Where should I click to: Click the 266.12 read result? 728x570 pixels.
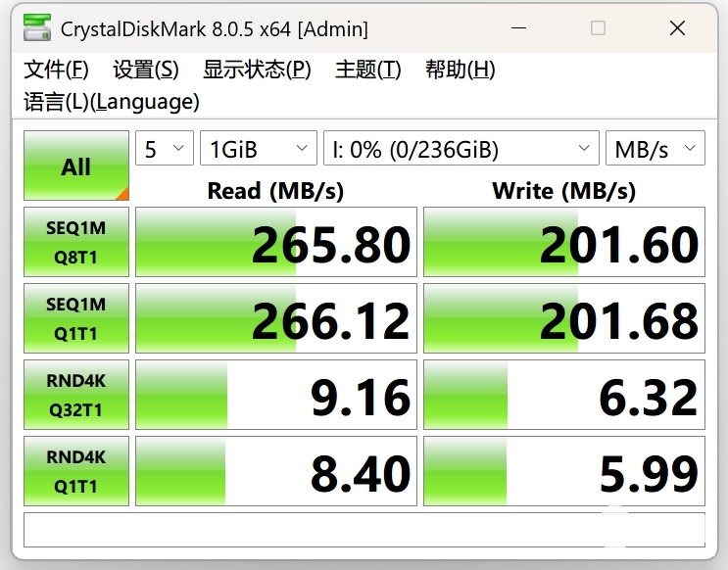(x=276, y=318)
